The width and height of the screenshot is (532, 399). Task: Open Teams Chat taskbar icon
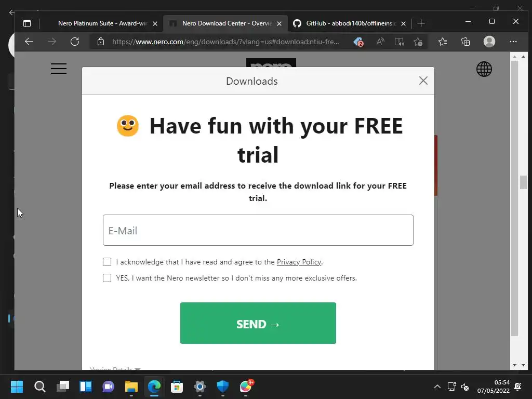[x=108, y=387]
